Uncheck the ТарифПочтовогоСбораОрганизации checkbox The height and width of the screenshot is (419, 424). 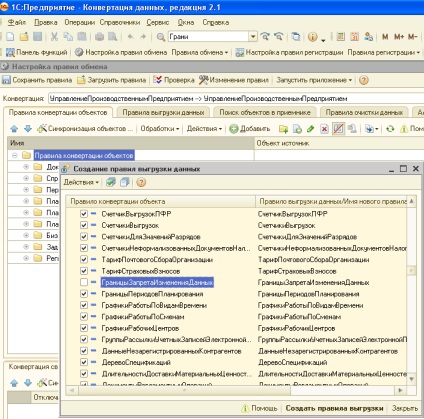[x=84, y=260]
